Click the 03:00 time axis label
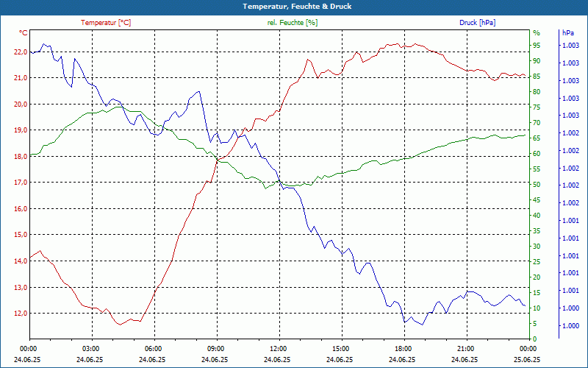The image size is (588, 368). click(90, 349)
